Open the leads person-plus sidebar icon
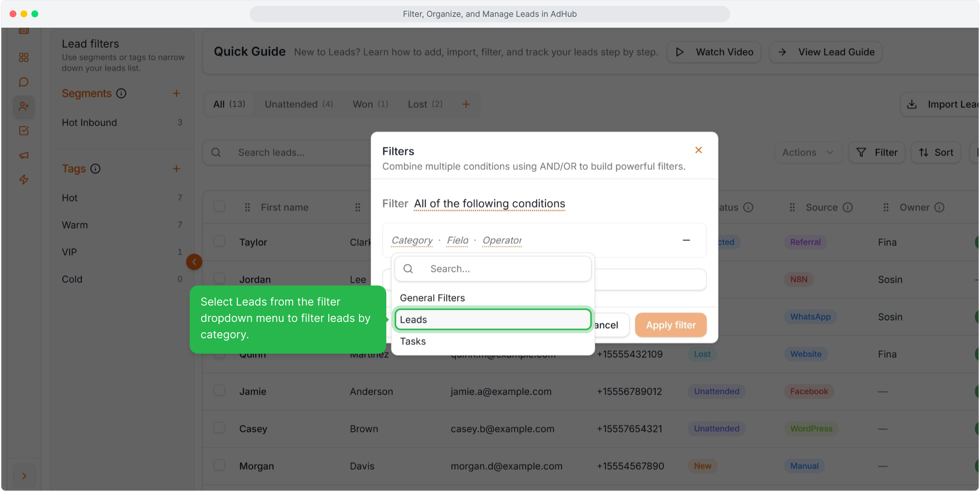 [24, 106]
